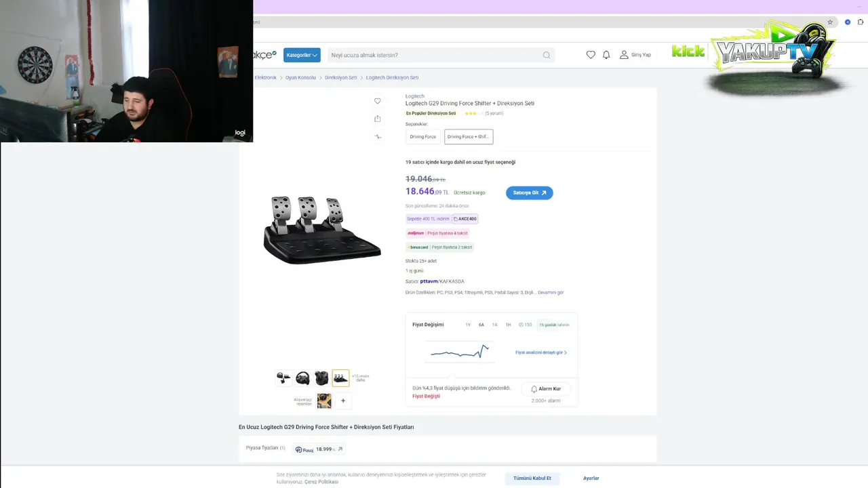The width and height of the screenshot is (868, 488).
Task: Open Pasaj 18.999 market price link
Action: (x=319, y=449)
